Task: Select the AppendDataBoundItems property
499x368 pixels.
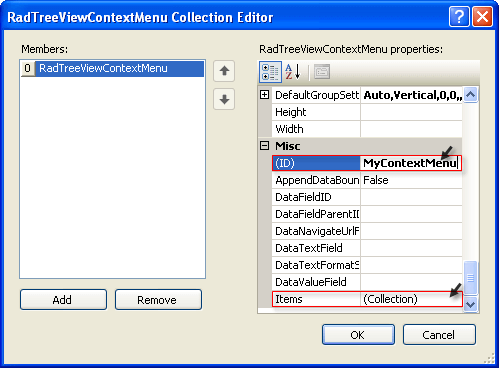Action: [x=316, y=180]
